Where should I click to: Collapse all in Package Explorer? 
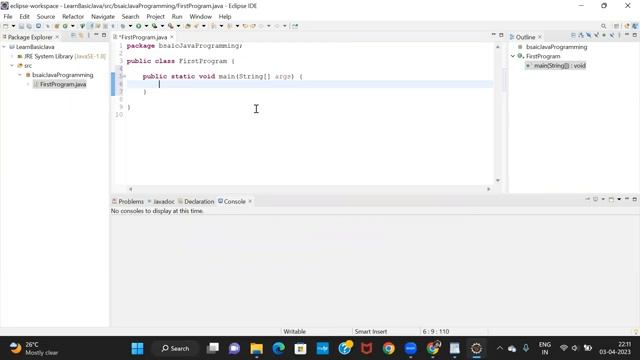point(73,36)
